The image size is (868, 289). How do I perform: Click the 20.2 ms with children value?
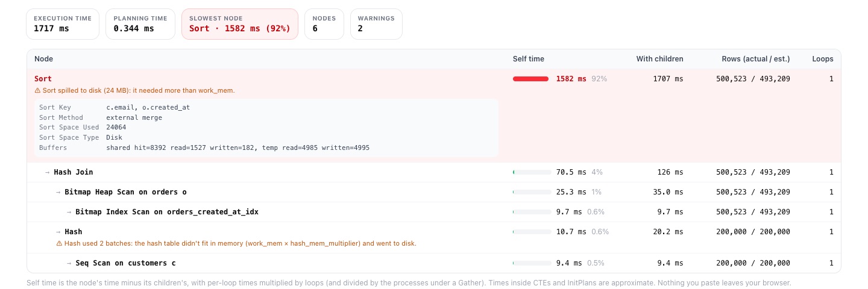coord(668,232)
